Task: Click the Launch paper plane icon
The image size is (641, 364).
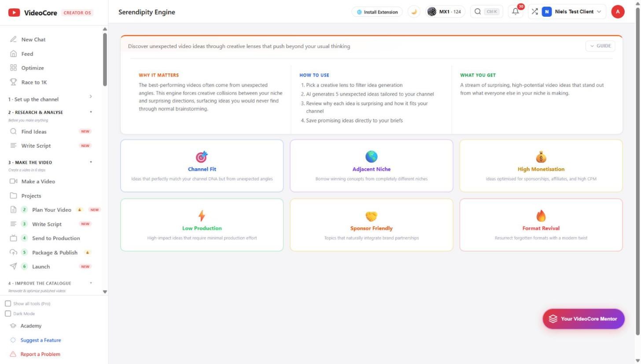Action: pyautogui.click(x=13, y=266)
